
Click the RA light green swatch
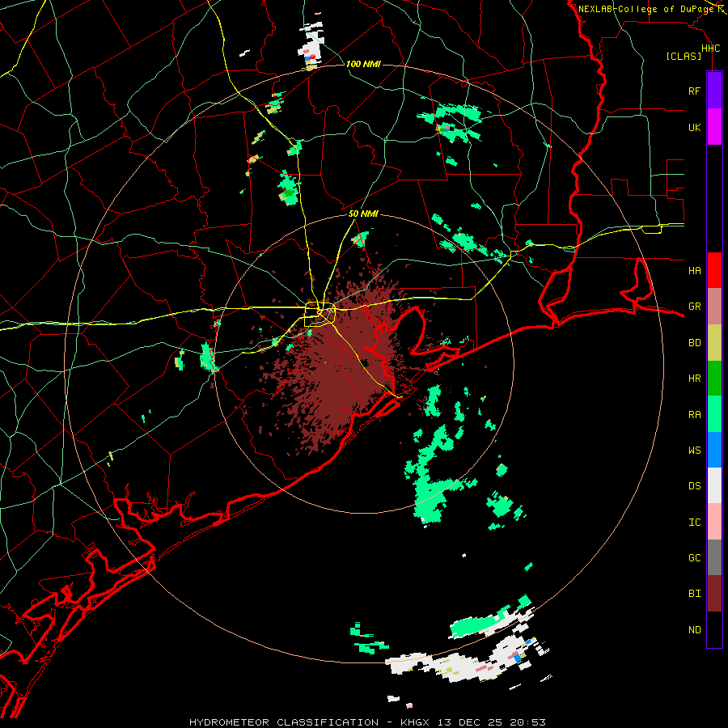point(714,414)
